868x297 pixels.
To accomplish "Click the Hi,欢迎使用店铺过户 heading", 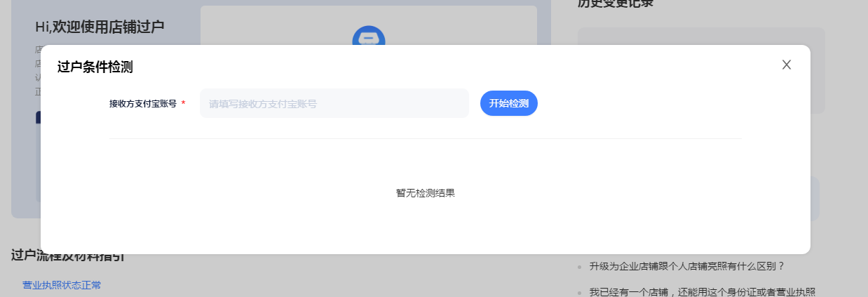I will [100, 27].
